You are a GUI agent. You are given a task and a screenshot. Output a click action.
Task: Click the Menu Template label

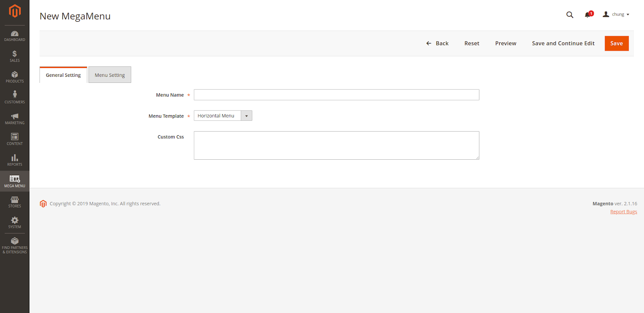click(166, 116)
